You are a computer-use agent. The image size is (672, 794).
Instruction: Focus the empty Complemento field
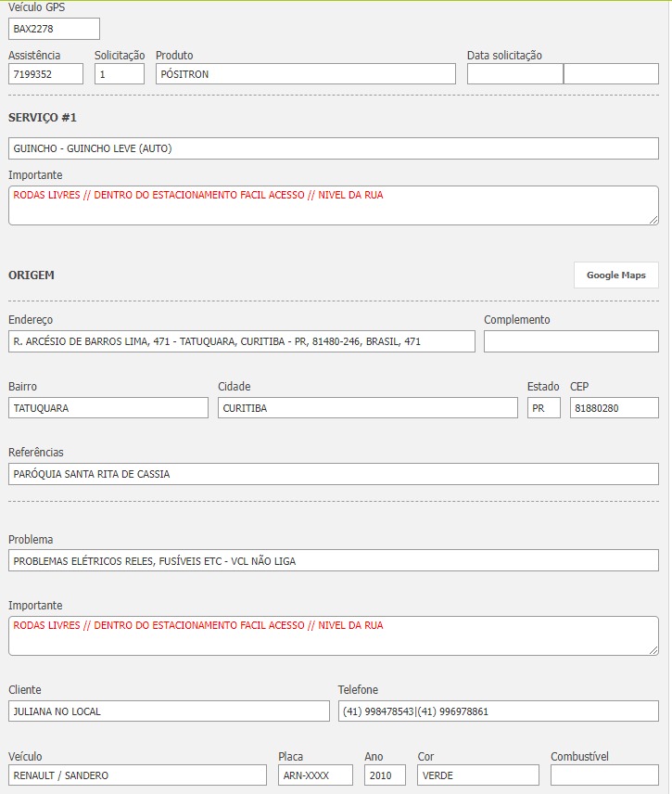(571, 341)
